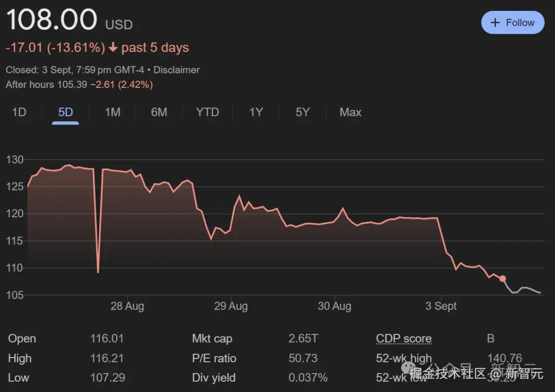
Task: Switch to the 1D time range tab
Action: pos(19,112)
